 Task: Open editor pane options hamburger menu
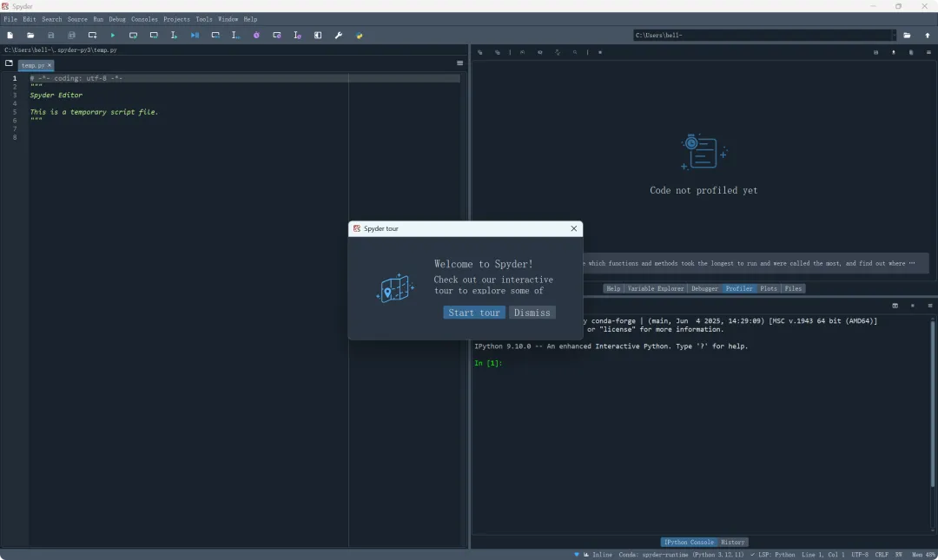coord(460,63)
